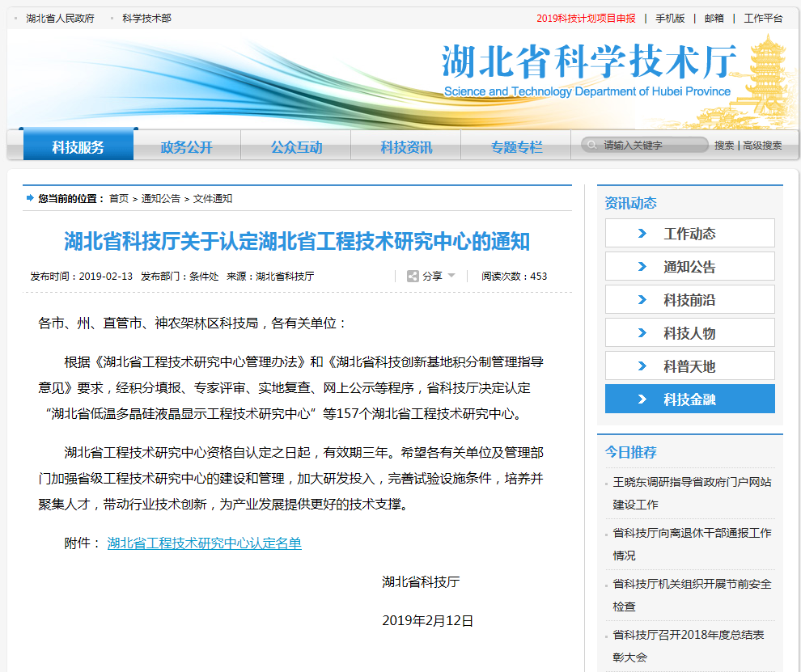The height and width of the screenshot is (672, 801).
Task: Click the chevron icon beside 科技前沿
Action: [x=642, y=300]
